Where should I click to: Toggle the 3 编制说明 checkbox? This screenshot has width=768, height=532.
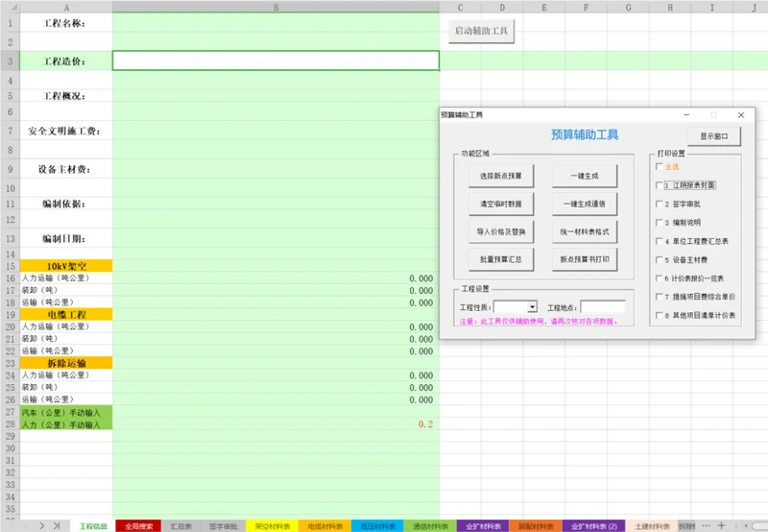(x=660, y=223)
